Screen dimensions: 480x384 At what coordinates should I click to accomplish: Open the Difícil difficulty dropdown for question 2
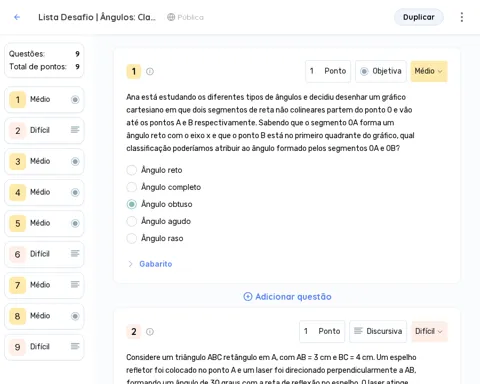pos(429,331)
